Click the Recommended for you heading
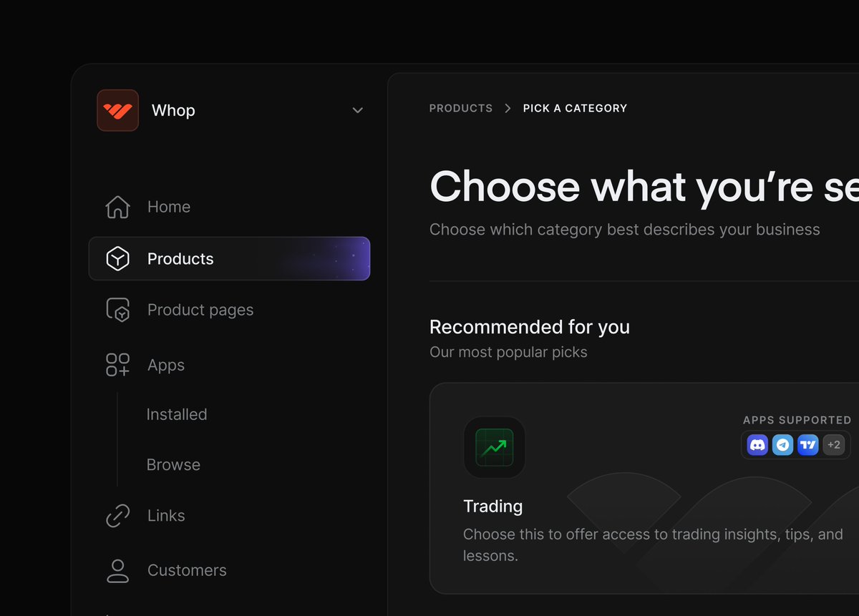This screenshot has width=859, height=616. (530, 327)
